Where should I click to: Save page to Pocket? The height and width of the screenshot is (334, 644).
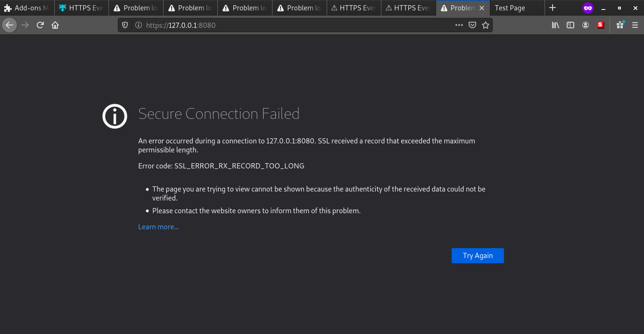[x=472, y=25]
